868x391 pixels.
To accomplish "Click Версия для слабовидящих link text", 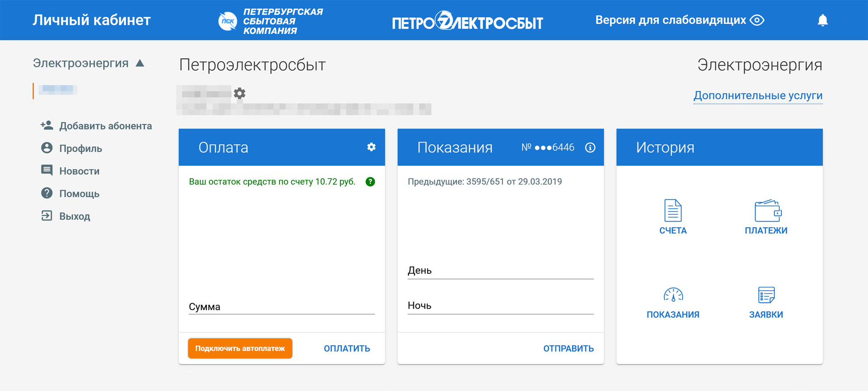I will [671, 20].
